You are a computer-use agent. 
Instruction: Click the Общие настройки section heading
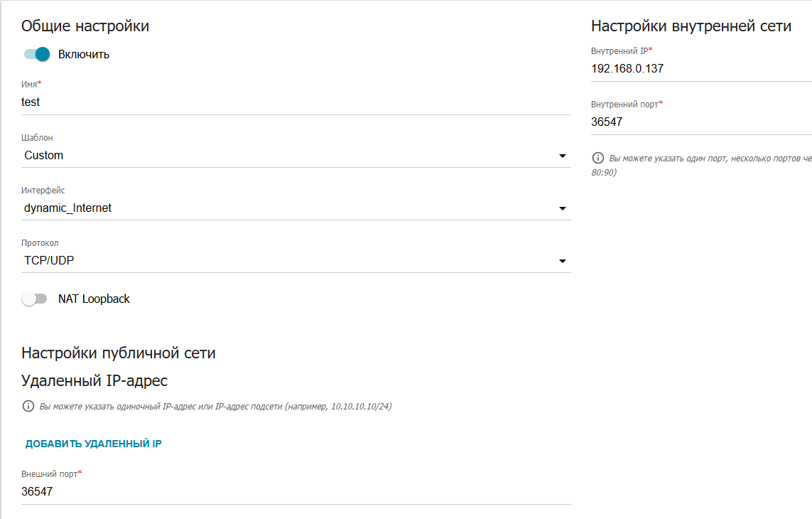coord(85,27)
